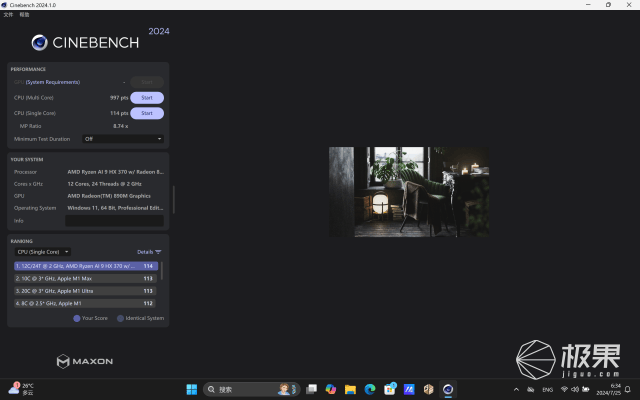Screen dimensions: 640x400
Task: Click the Details link in Ranking
Action: 145,252
